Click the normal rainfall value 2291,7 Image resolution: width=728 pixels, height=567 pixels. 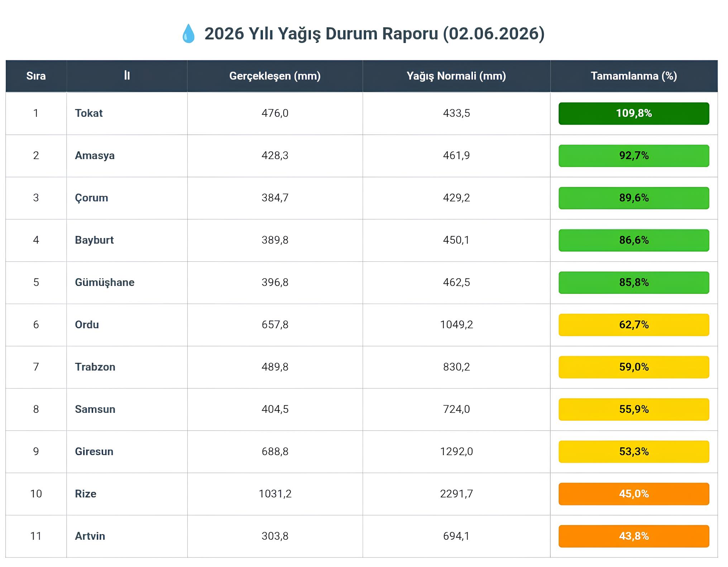point(456,494)
